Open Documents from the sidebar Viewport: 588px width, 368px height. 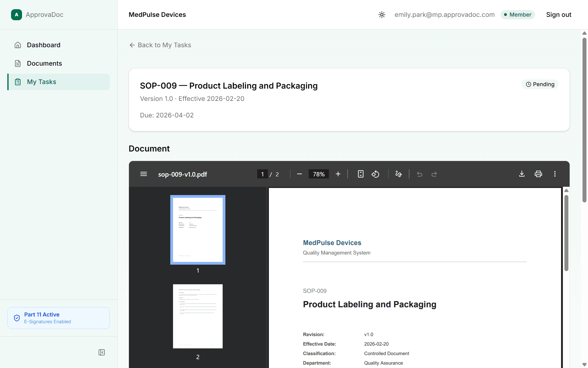pyautogui.click(x=44, y=63)
